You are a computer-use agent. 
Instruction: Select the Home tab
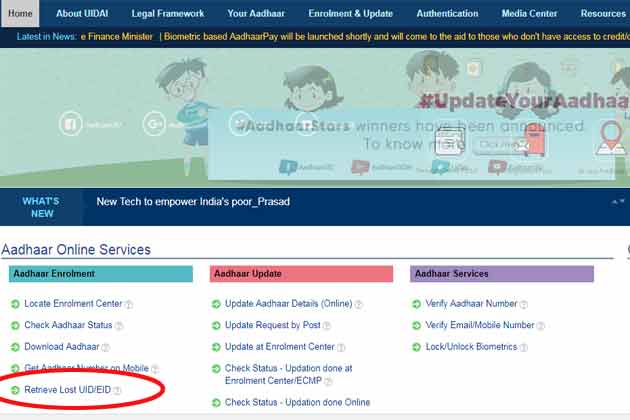20,14
